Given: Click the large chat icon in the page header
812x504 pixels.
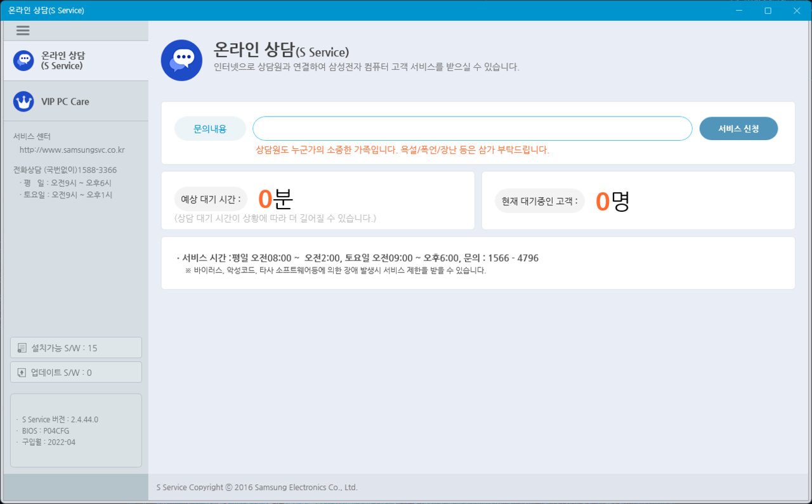Looking at the screenshot, I should point(181,60).
